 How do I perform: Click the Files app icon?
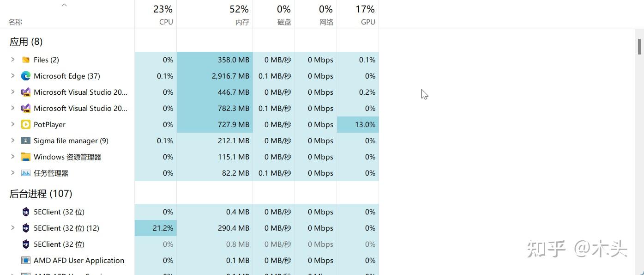[26, 60]
